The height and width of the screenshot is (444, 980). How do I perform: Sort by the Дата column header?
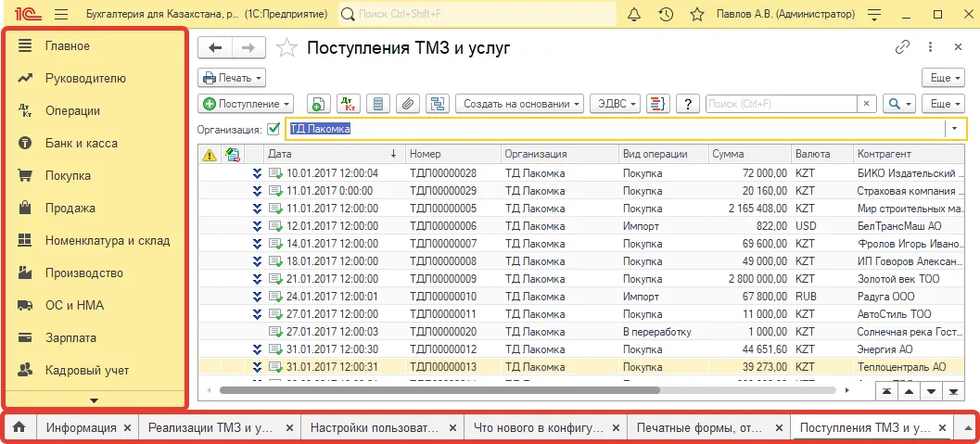click(x=333, y=154)
